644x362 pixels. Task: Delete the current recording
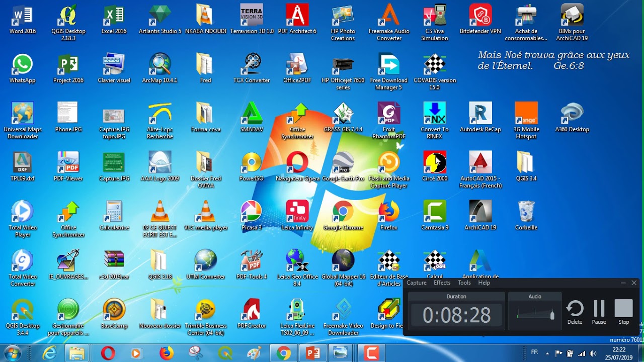point(575,312)
